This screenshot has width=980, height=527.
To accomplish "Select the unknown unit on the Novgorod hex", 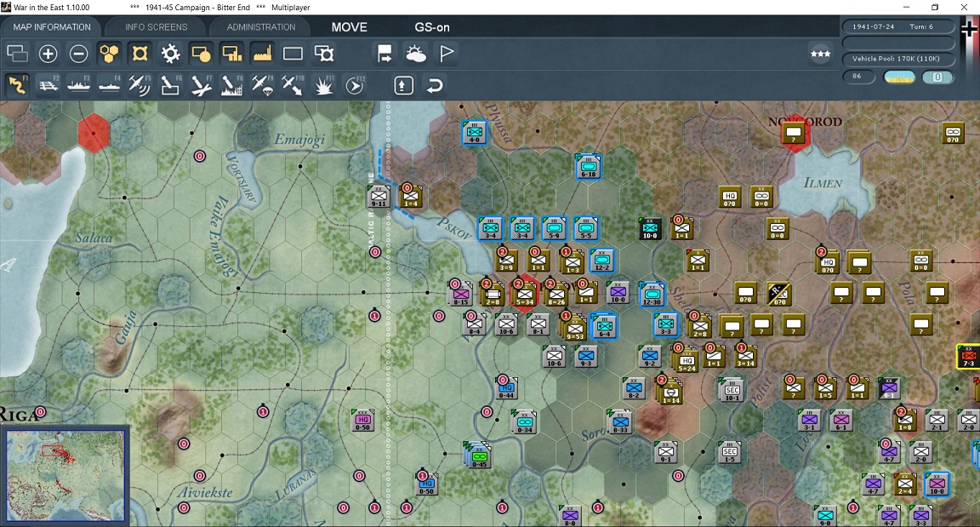I will click(793, 133).
